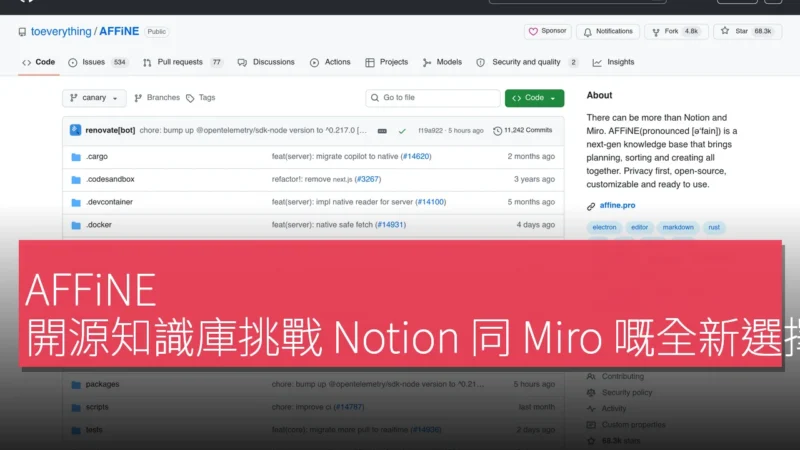Viewport: 800px width, 450px height.
Task: Open the Security policy sidebar link
Action: 627,392
